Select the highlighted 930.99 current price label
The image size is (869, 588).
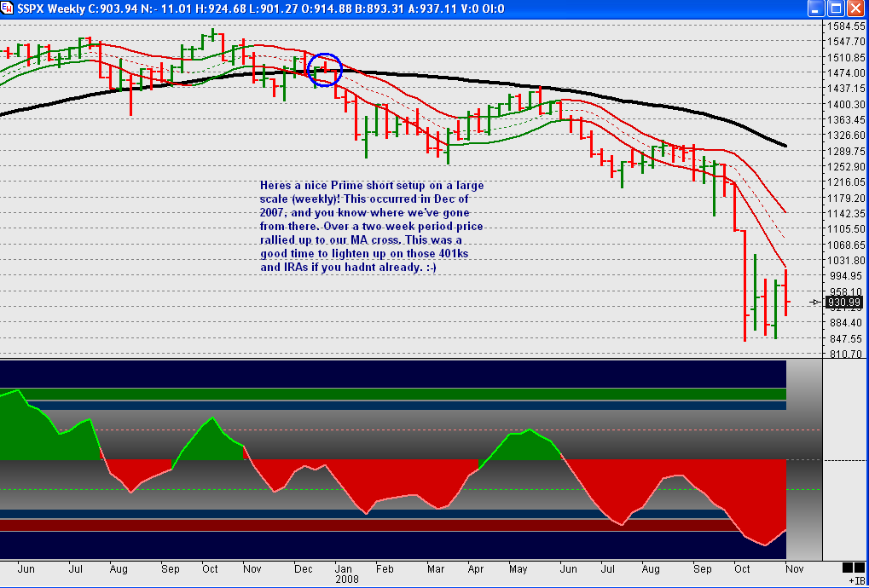point(843,303)
